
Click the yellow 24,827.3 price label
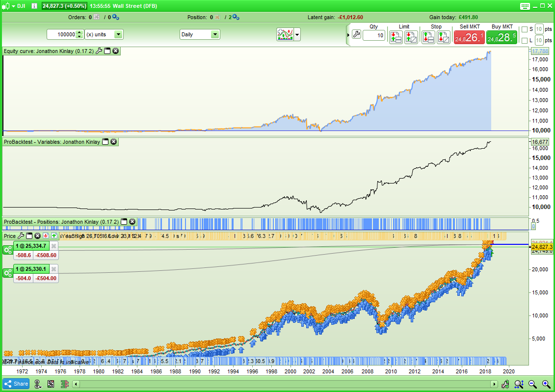coord(542,247)
